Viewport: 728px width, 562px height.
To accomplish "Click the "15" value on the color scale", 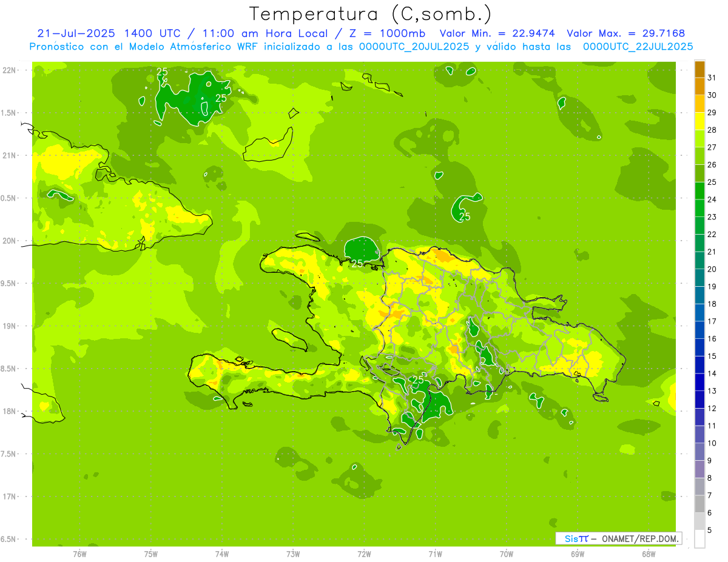I will [712, 356].
